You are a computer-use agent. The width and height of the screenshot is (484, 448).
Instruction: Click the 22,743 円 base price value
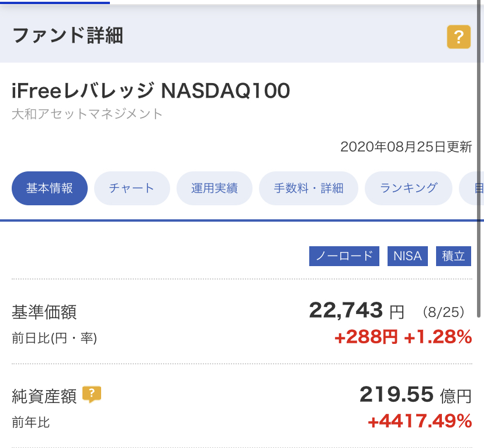click(357, 311)
